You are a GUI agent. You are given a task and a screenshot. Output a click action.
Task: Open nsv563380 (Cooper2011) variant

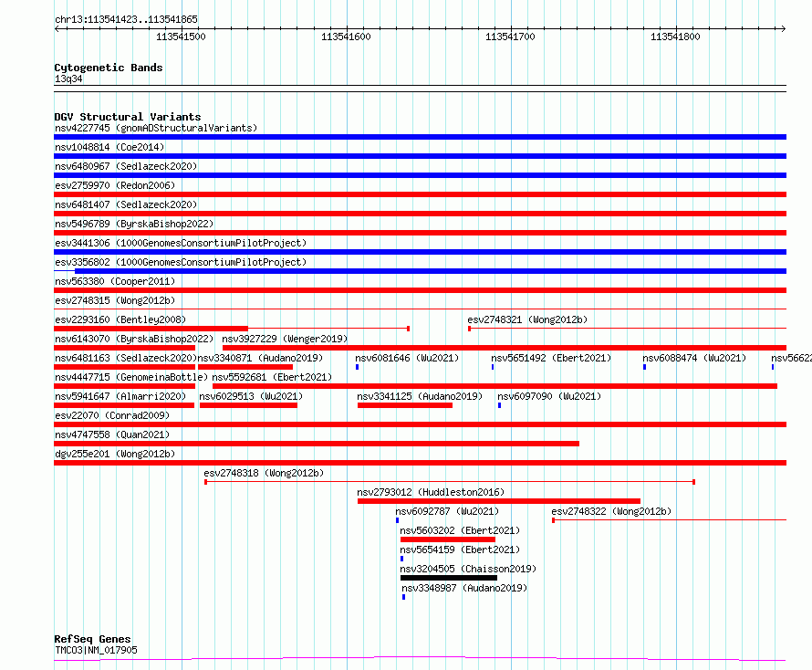[x=115, y=281]
